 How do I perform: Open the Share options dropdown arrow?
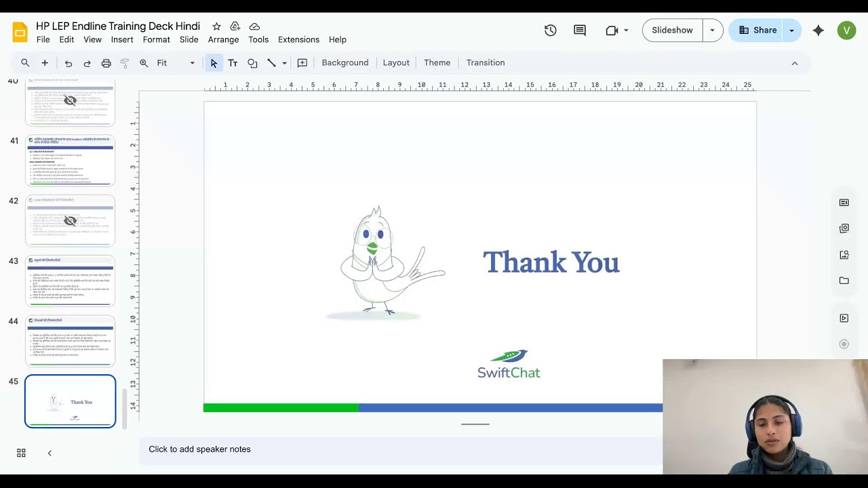click(791, 30)
